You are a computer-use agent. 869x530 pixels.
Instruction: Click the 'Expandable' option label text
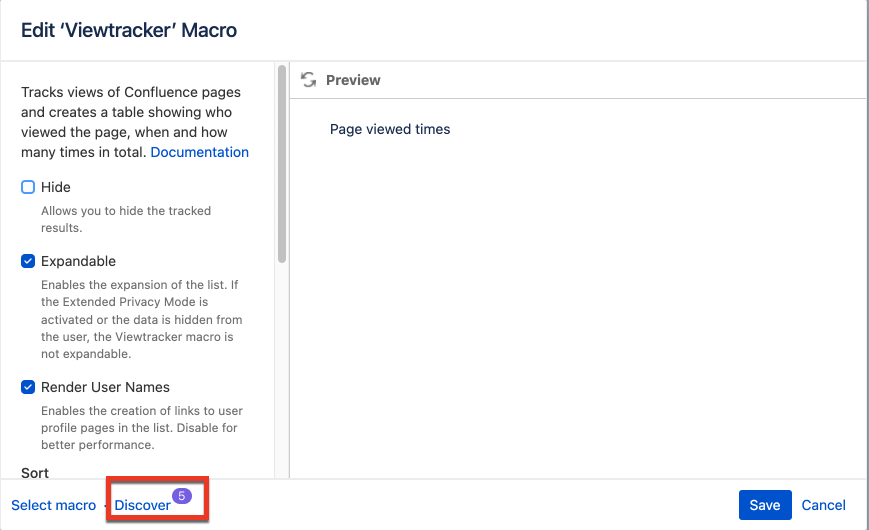tap(78, 261)
